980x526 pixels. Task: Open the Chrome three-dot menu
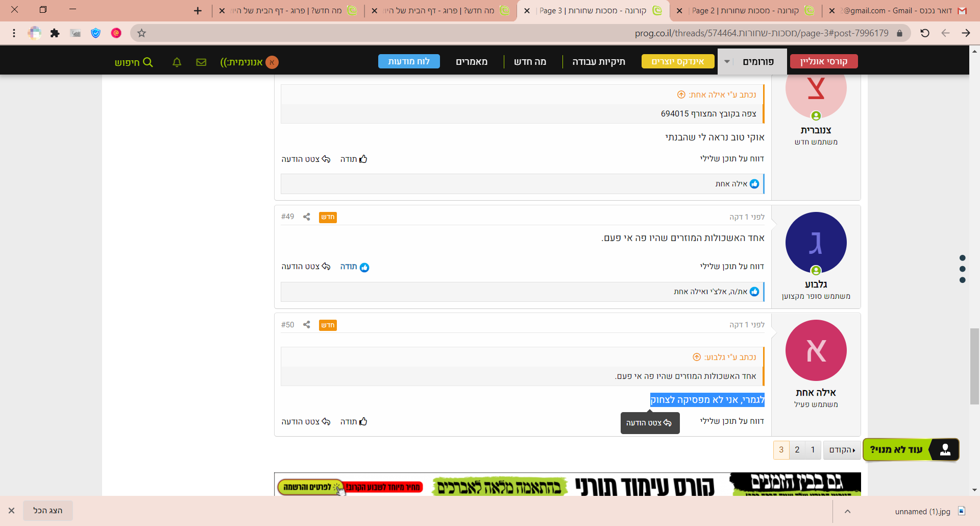[x=14, y=33]
